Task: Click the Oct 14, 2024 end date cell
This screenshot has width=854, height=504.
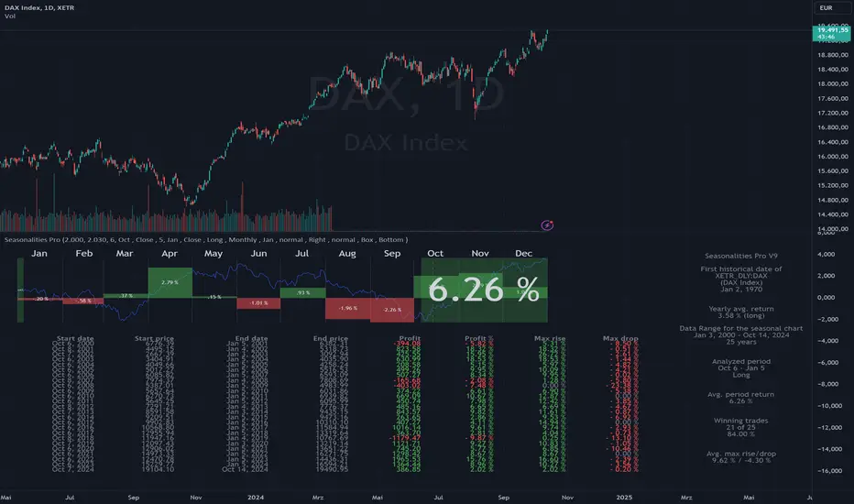Action: tap(245, 469)
